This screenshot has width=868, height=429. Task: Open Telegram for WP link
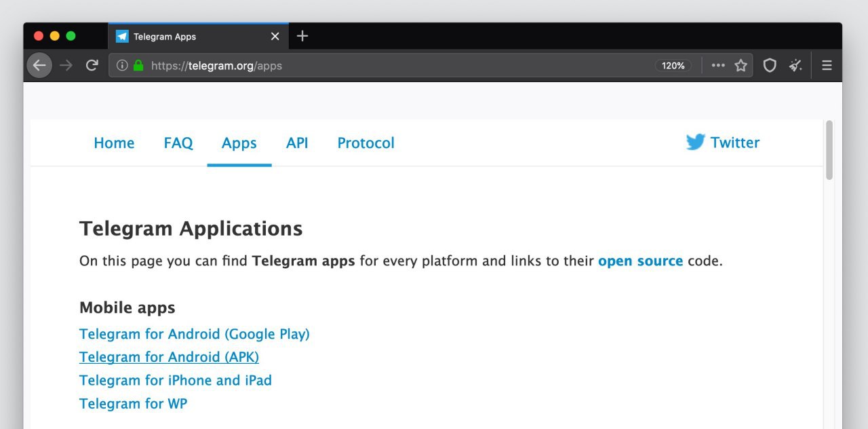coord(133,403)
